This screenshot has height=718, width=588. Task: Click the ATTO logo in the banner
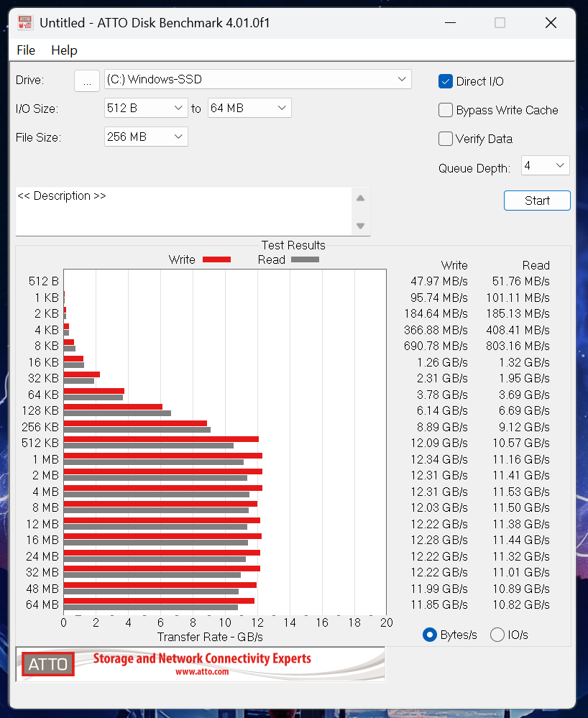47,664
